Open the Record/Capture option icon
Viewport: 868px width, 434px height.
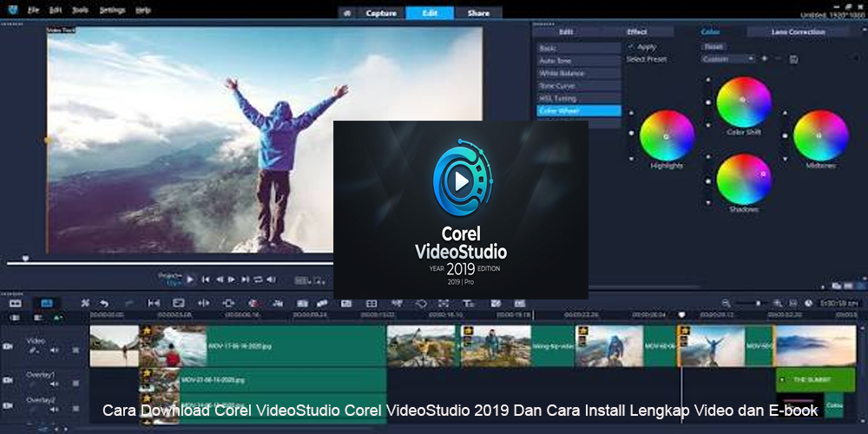[253, 303]
